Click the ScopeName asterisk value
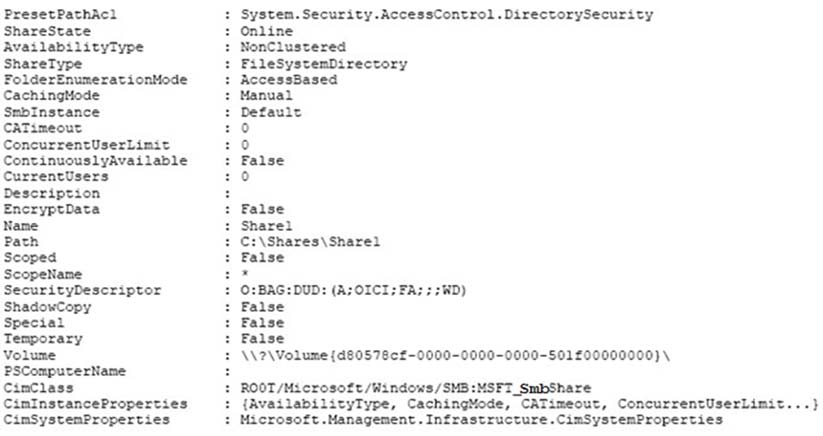This screenshot has height=436, width=823. (245, 274)
